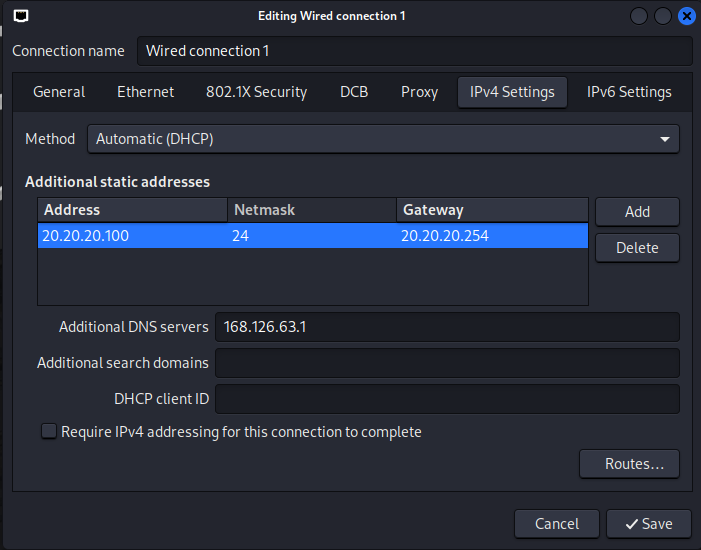Click the minimize window circle button
This screenshot has width=701, height=550.
[x=638, y=17]
